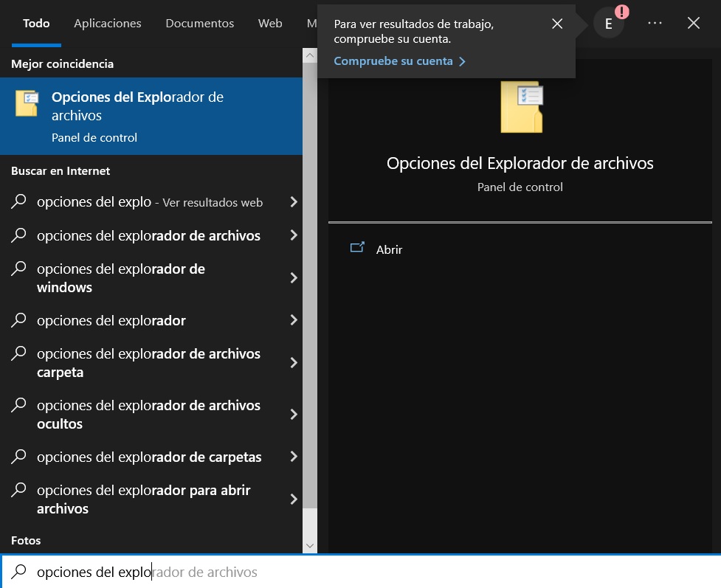721x588 pixels.
Task: Click the Fotos section header
Action: [26, 541]
